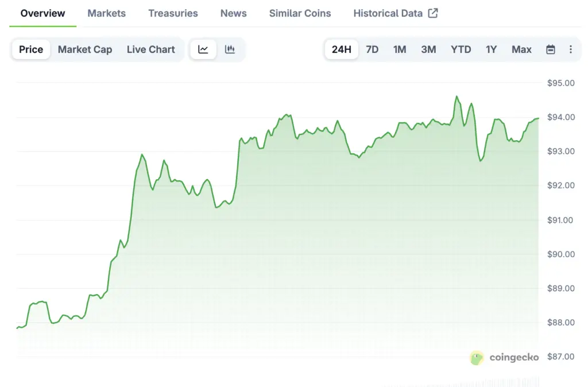This screenshot has width=588, height=387.
Task: Select the Overview tab
Action: click(x=42, y=13)
